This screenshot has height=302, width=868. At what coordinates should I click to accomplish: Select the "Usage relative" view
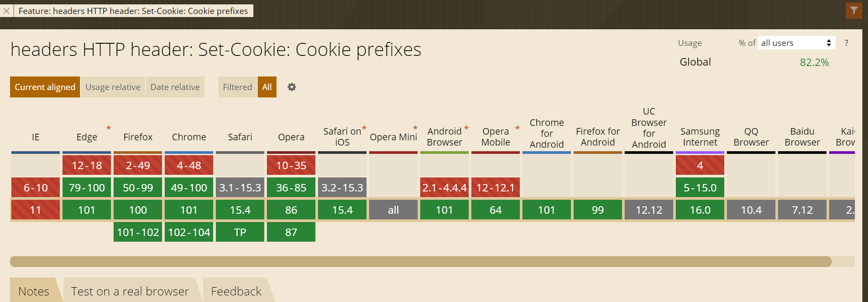tap(113, 87)
